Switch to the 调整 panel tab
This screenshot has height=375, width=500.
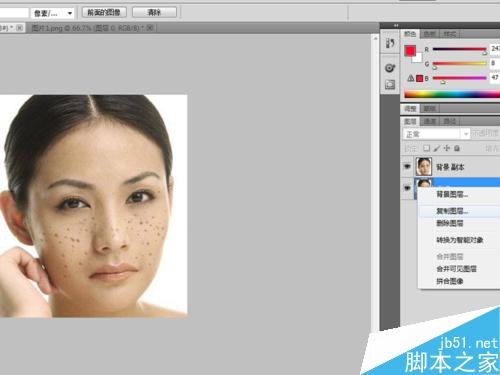pyautogui.click(x=410, y=109)
